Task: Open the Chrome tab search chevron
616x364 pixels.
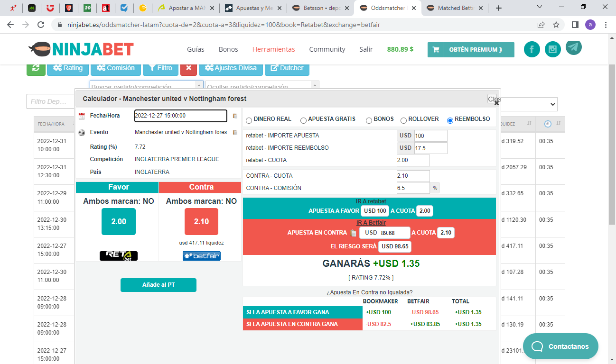Action: tap(540, 7)
